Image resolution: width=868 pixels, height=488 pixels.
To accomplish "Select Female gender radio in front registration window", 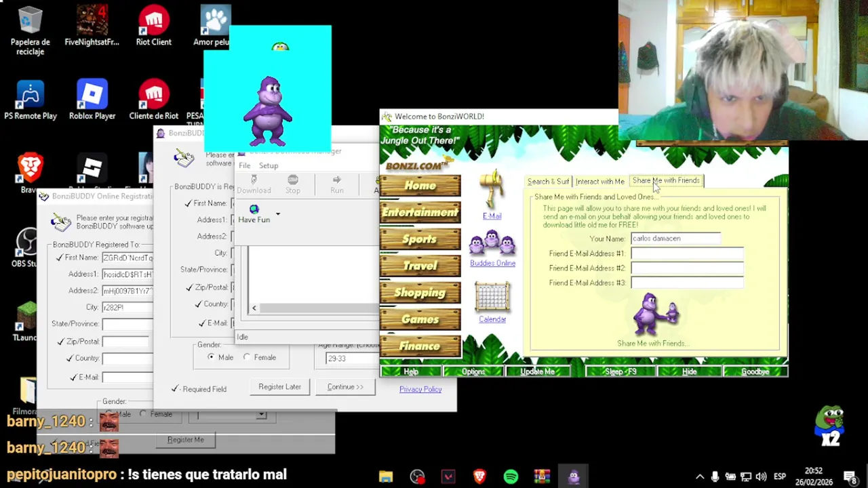I will point(247,357).
